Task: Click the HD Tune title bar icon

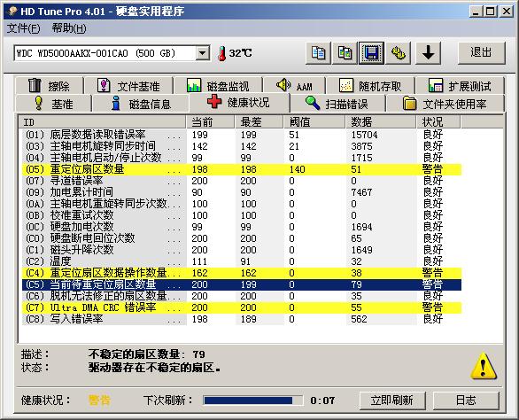Action: point(12,12)
